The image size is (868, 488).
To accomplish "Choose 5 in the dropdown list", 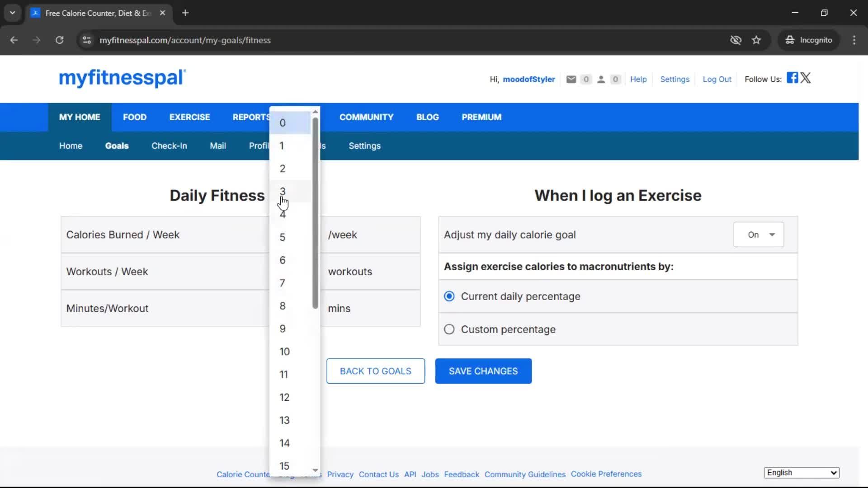I will 290,237.
